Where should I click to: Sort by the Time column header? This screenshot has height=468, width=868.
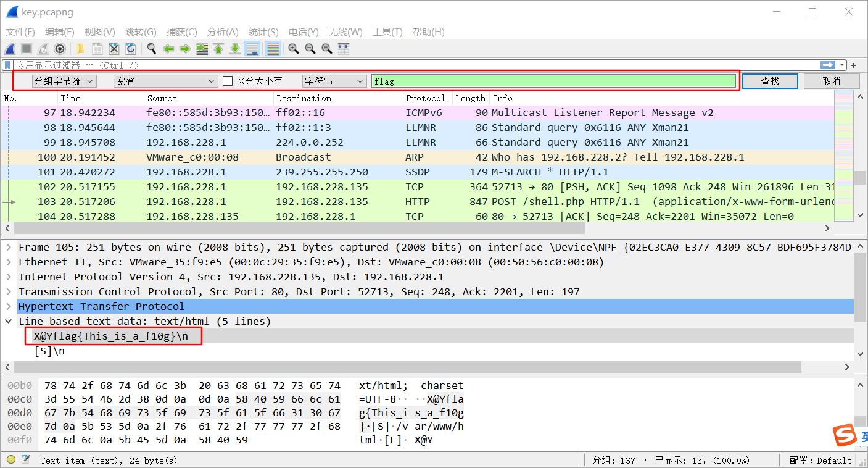[x=101, y=98]
